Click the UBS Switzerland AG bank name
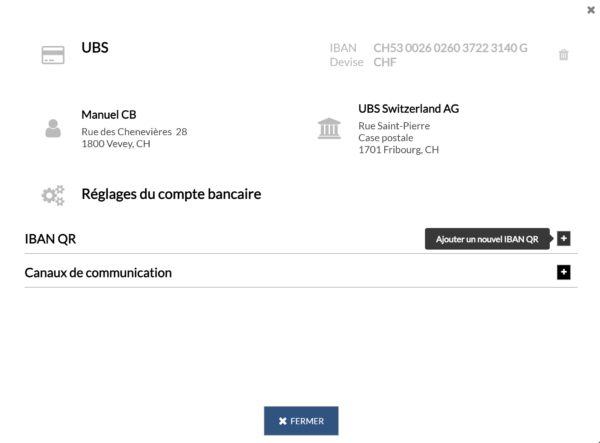This screenshot has height=443, width=600. [408, 109]
